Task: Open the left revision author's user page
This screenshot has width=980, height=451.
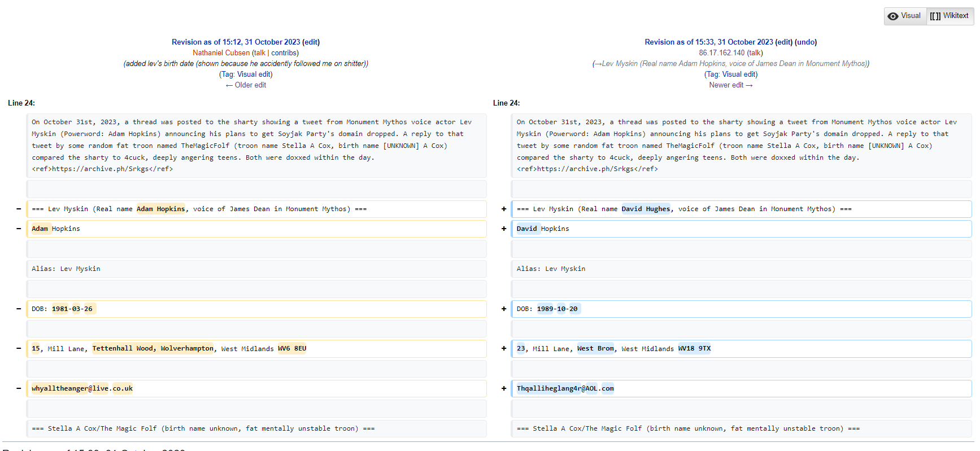Action: click(x=221, y=53)
